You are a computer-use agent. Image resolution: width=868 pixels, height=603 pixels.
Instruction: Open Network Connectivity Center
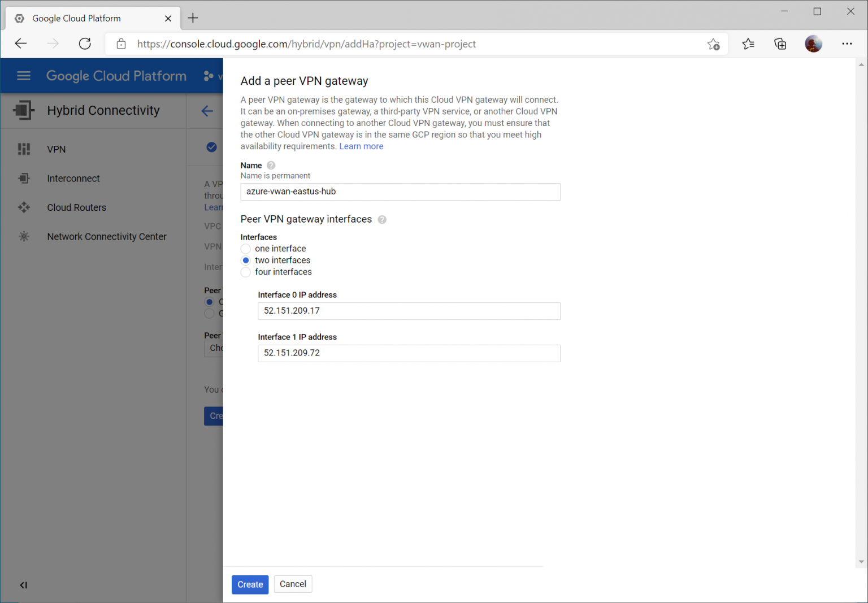(x=106, y=236)
